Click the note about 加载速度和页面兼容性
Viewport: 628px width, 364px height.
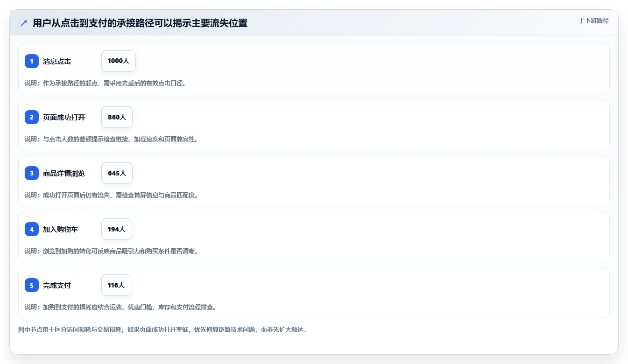tap(111, 139)
